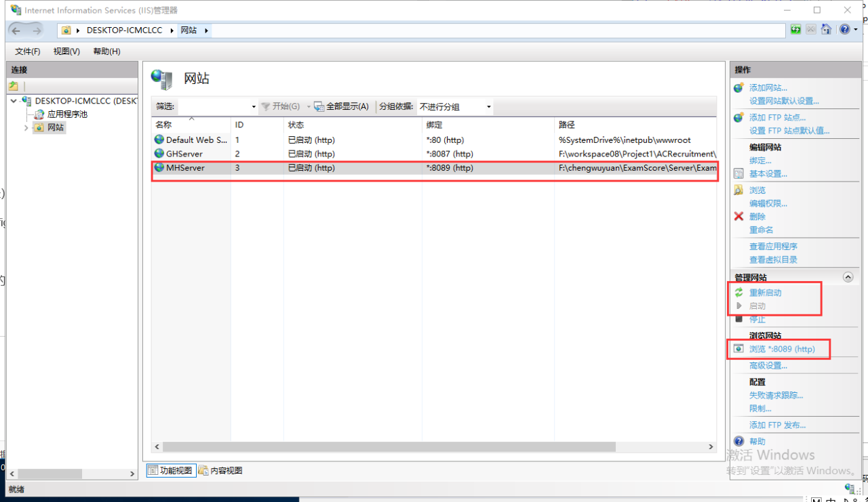Click the forward navigation arrow

36,30
